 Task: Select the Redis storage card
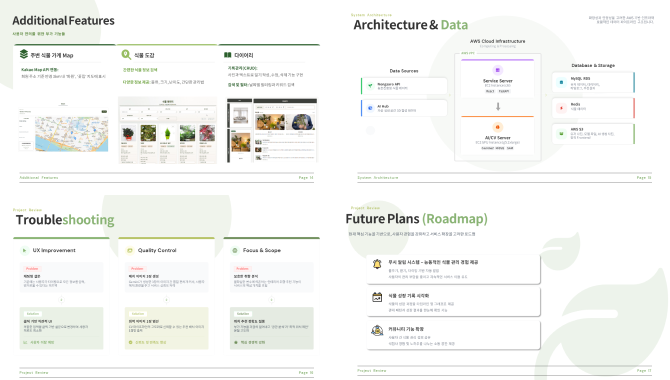coord(593,108)
